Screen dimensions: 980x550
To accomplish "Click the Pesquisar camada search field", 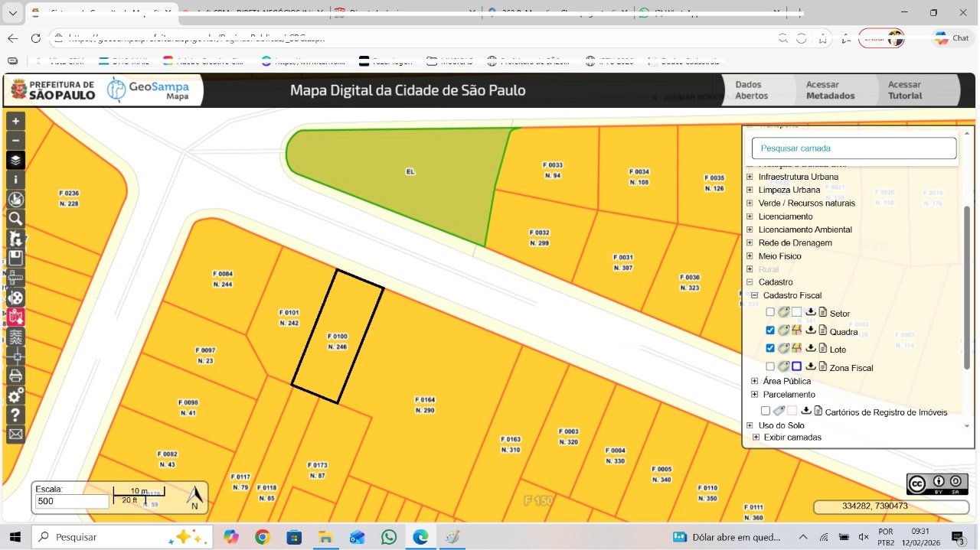I will click(x=854, y=148).
